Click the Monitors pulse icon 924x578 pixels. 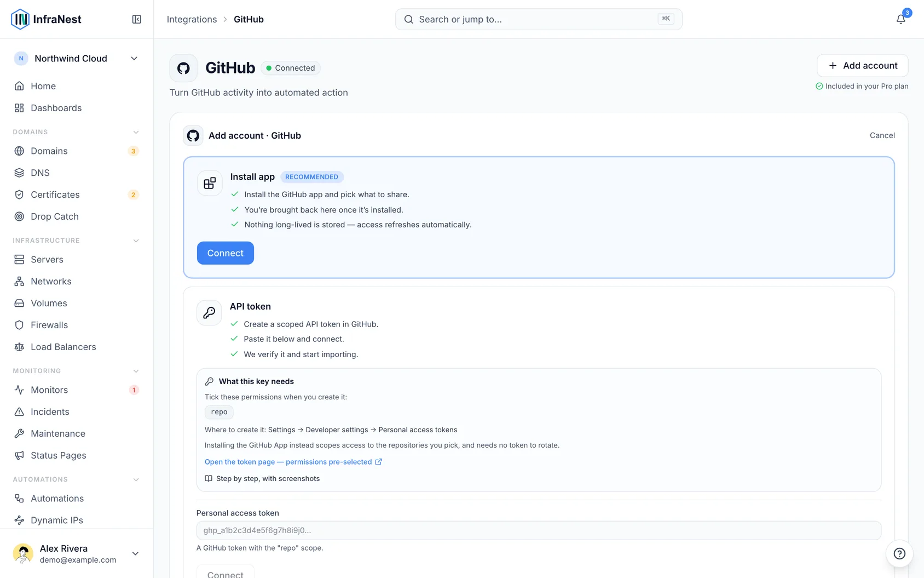click(x=19, y=390)
